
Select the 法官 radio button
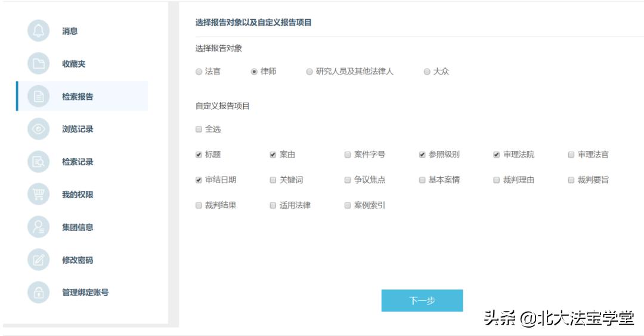pos(199,72)
